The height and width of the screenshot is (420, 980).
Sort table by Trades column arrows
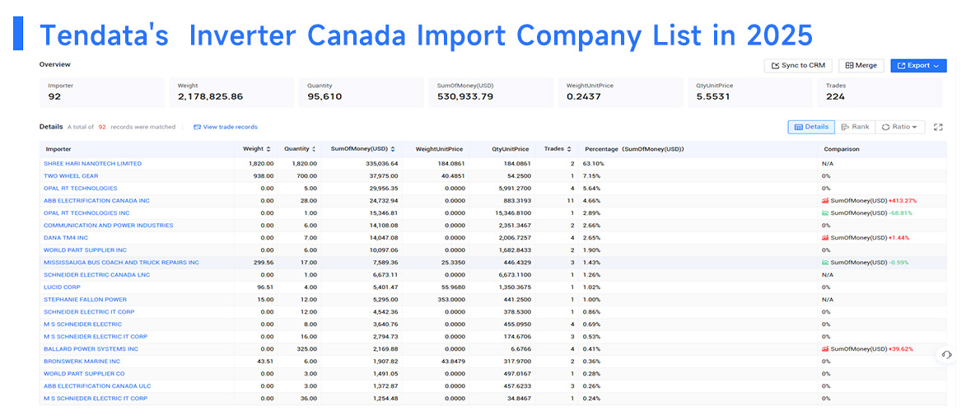pos(569,149)
